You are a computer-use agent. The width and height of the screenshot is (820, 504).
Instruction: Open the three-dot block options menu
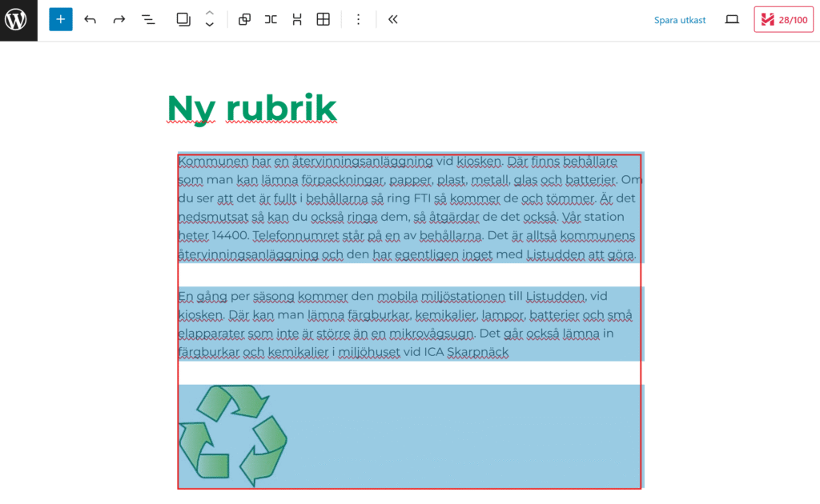pyautogui.click(x=358, y=20)
